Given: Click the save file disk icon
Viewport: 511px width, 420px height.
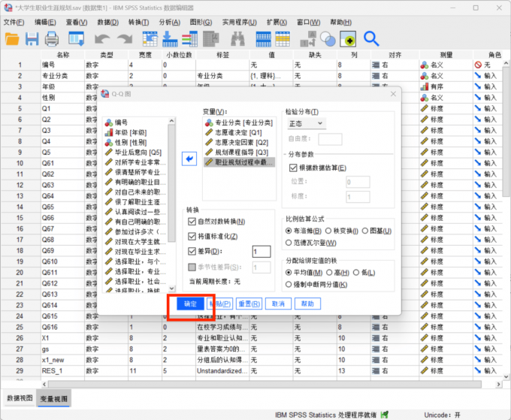Looking at the screenshot, I should (x=32, y=38).
